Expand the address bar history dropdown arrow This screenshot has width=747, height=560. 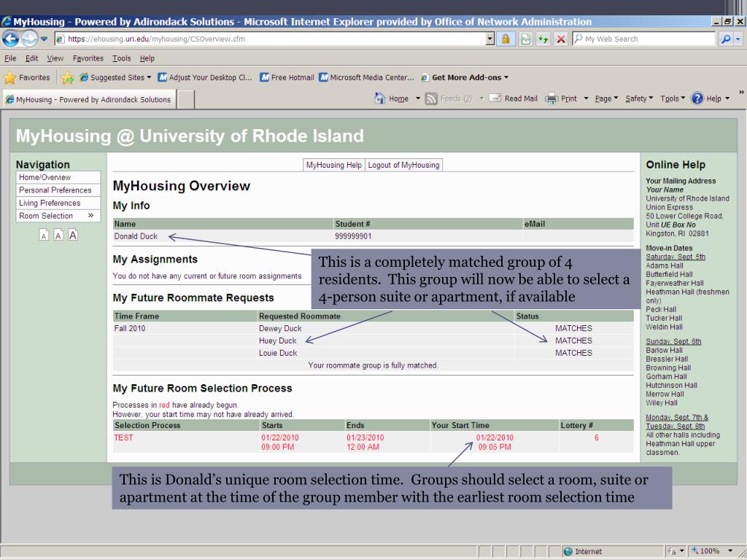(490, 39)
